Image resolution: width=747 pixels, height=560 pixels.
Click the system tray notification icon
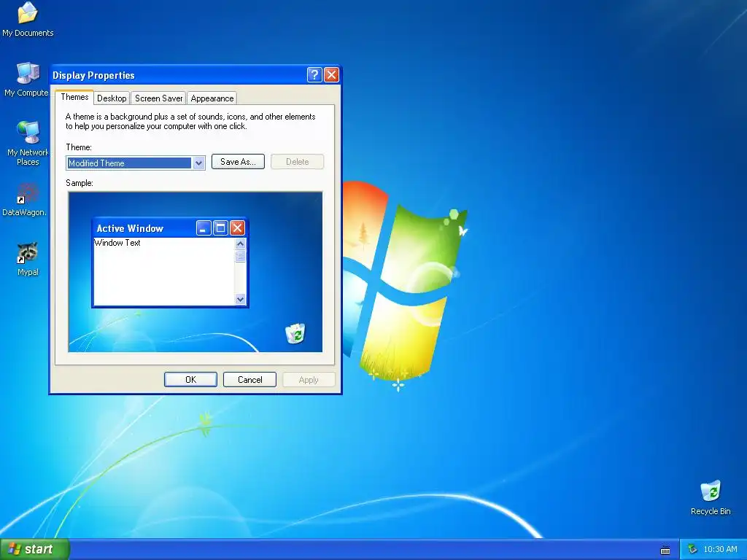click(x=693, y=549)
